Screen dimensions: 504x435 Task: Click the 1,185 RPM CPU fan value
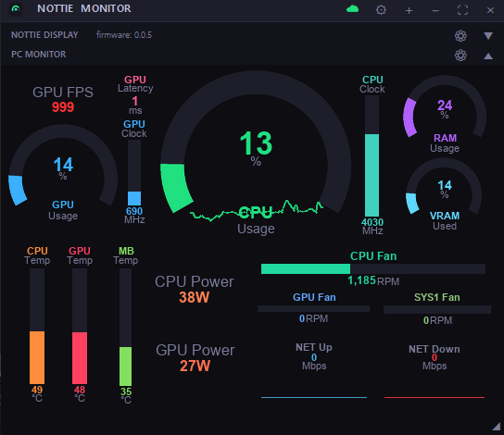click(x=373, y=281)
